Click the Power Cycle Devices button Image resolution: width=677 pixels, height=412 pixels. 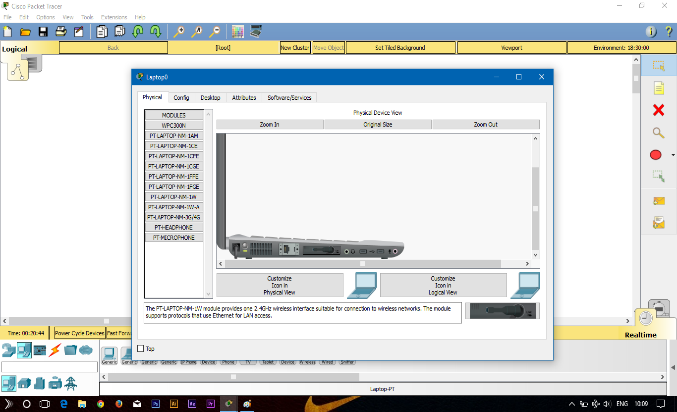pyautogui.click(x=79, y=333)
